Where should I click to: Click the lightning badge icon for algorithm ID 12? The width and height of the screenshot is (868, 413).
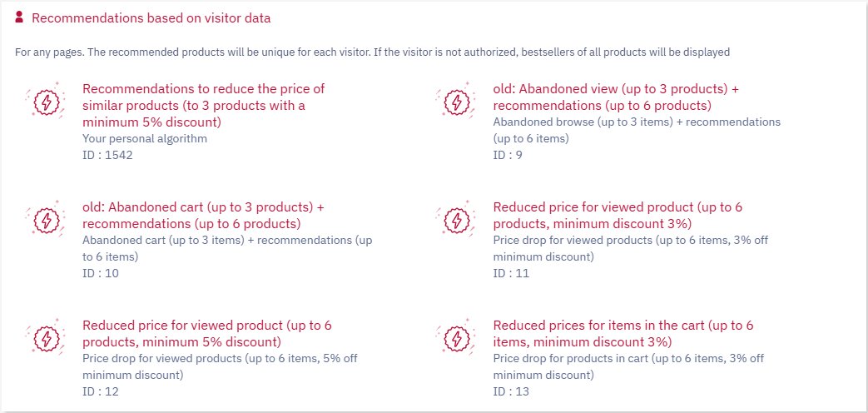[46, 336]
